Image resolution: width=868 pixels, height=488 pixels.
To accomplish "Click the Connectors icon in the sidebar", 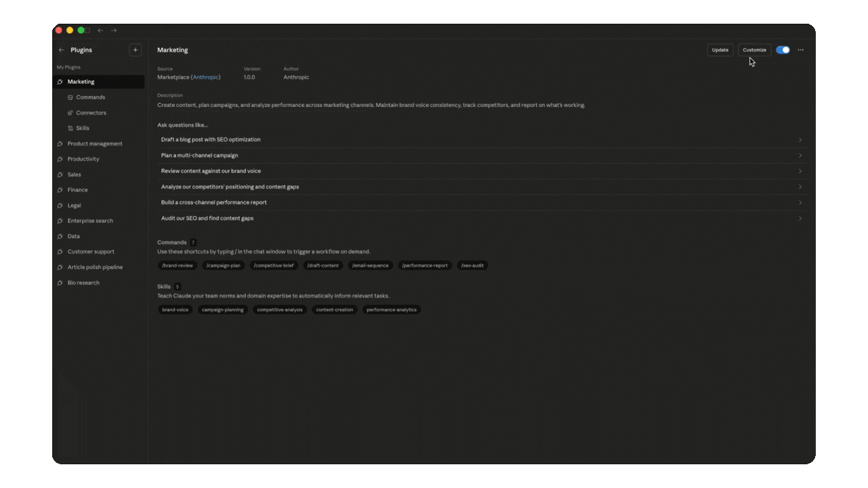I will 71,113.
